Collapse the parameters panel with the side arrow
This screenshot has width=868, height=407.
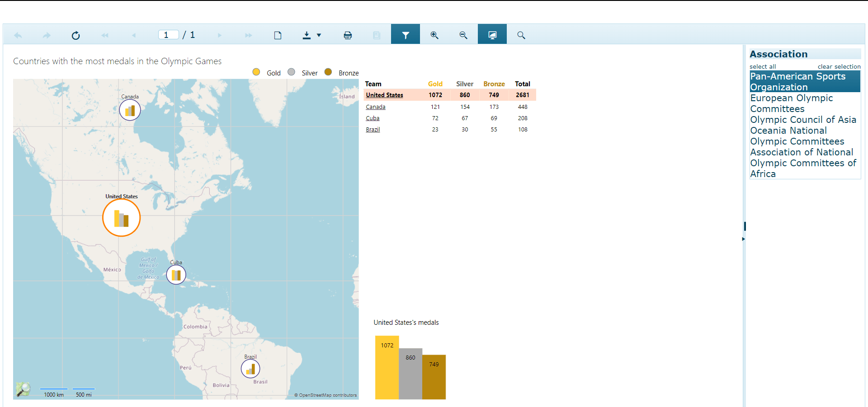pyautogui.click(x=743, y=239)
